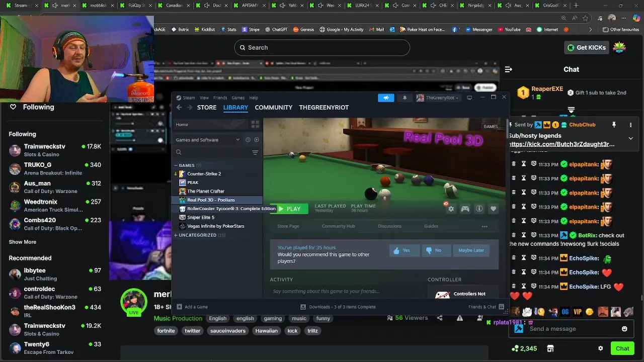Open emoji picker in chat input

624,329
